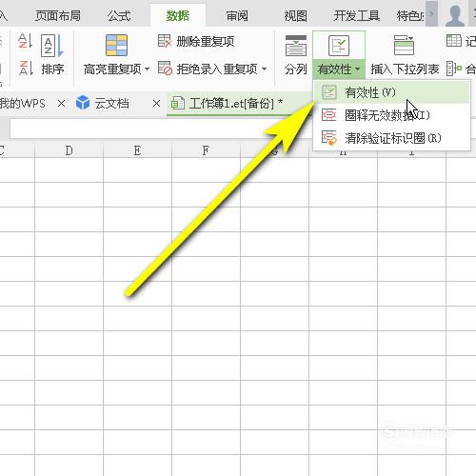Select 清除验证标识圈(R) menu entry
This screenshot has width=476, height=476.
click(x=391, y=138)
